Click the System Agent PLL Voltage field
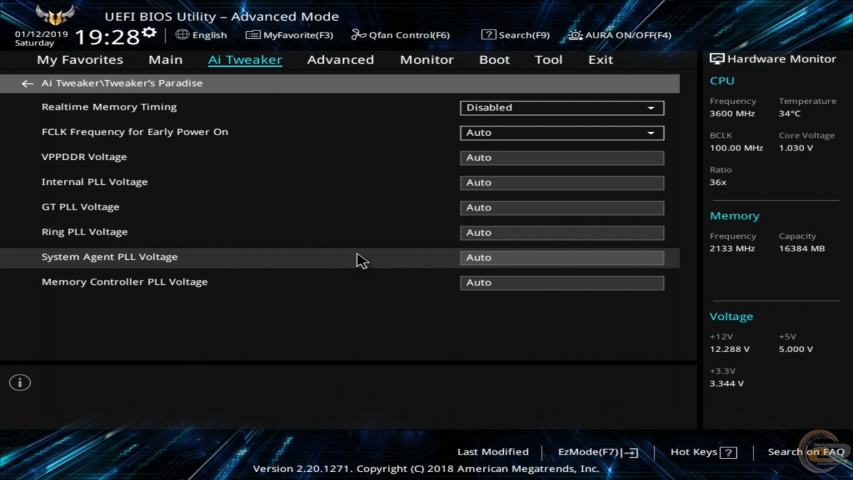 [561, 258]
